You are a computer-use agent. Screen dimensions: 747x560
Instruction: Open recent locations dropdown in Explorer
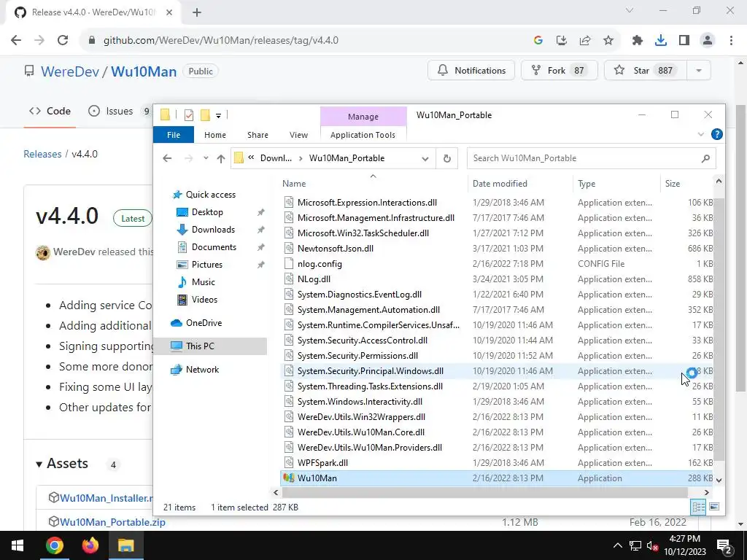206,158
